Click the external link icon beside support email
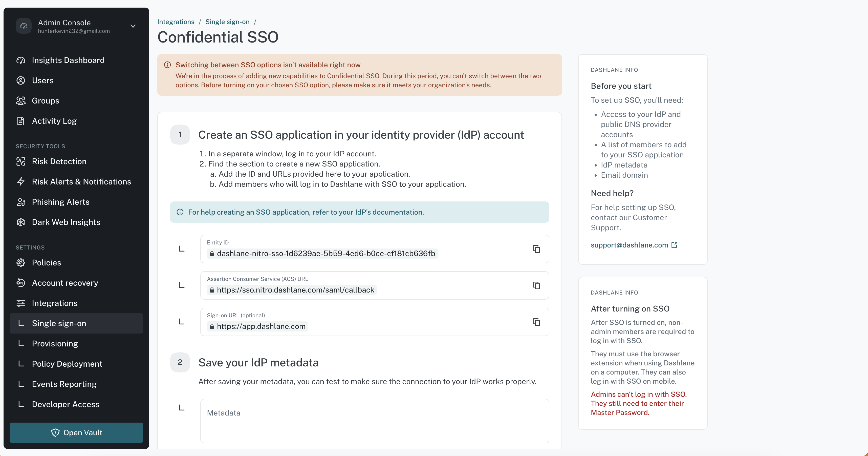The image size is (868, 456). (x=674, y=245)
